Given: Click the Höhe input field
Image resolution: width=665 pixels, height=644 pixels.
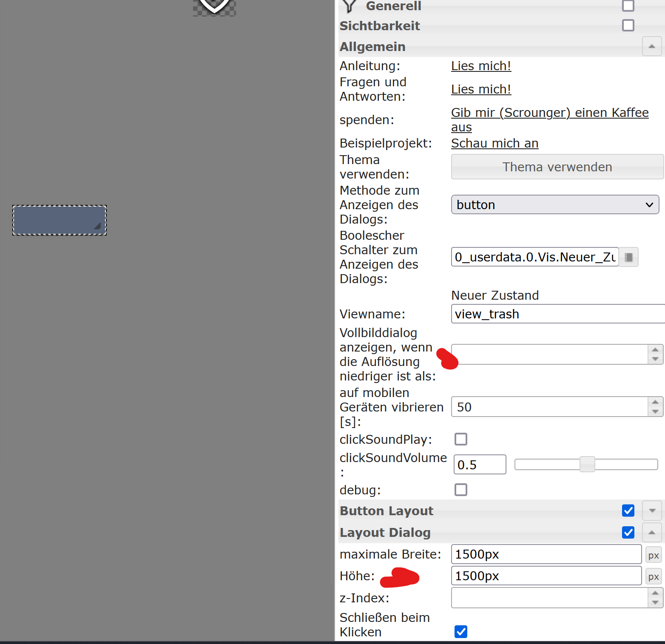Looking at the screenshot, I should tap(546, 576).
